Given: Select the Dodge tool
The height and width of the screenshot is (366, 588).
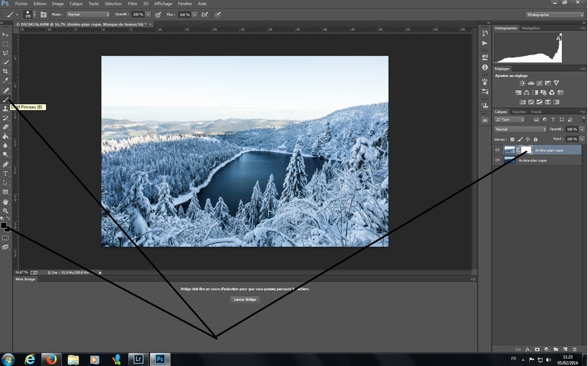Looking at the screenshot, I should [5, 155].
